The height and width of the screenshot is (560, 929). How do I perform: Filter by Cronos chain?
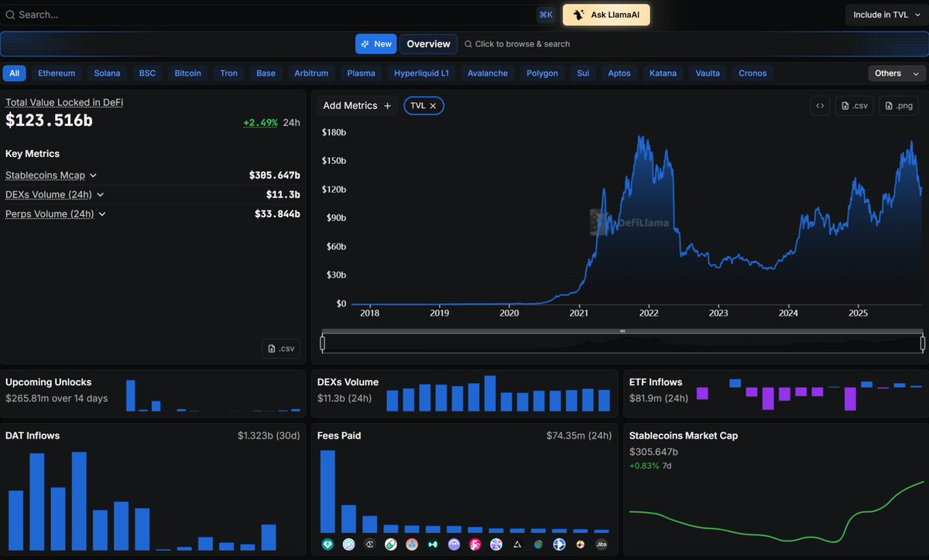tap(752, 73)
